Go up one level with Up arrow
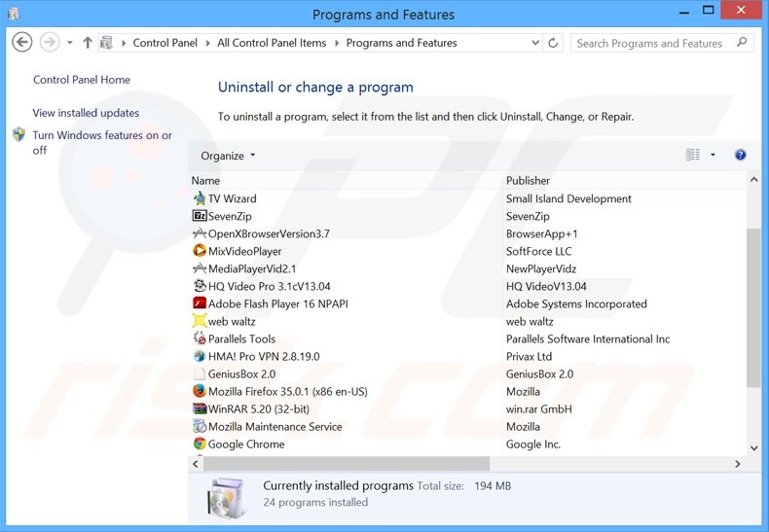Image resolution: width=769 pixels, height=532 pixels. click(88, 43)
